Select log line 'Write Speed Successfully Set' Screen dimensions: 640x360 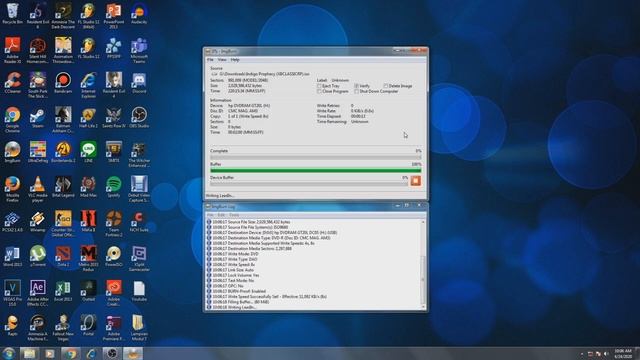[x=267, y=297]
